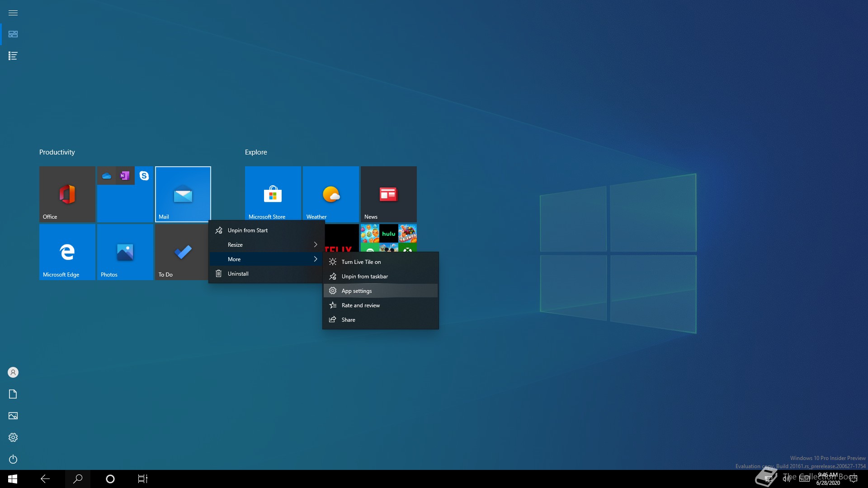Open the Power options icon

(13, 459)
